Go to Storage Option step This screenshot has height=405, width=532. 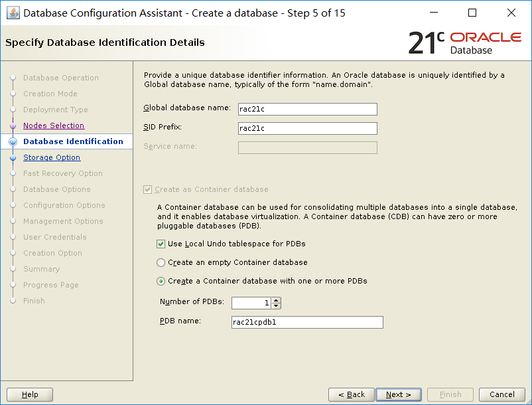tap(52, 157)
